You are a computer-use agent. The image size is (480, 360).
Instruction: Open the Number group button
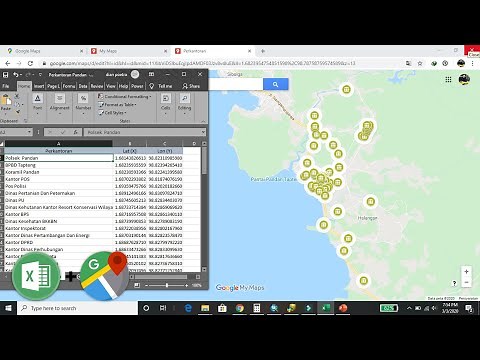point(83,103)
